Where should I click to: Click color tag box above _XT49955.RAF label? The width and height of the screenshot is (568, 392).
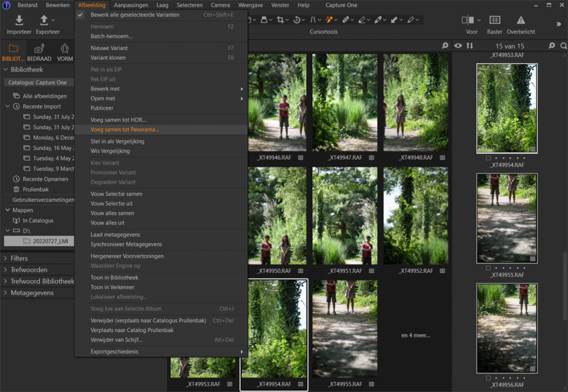point(488,268)
